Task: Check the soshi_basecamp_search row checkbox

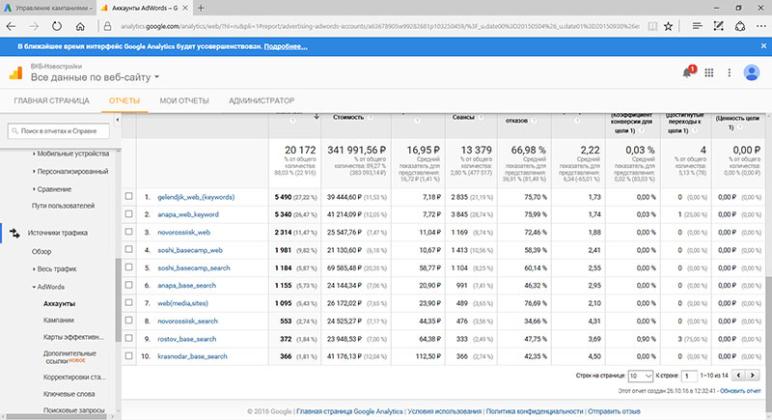Action: coord(129,267)
